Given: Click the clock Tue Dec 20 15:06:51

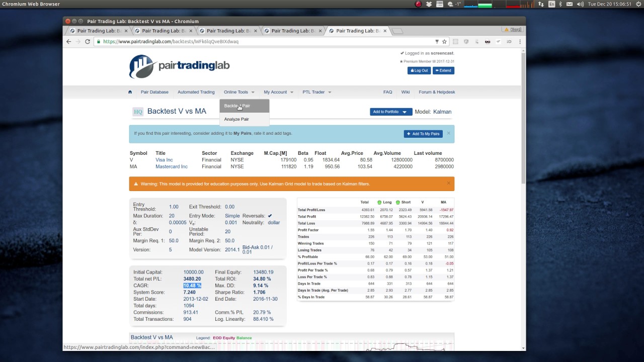Looking at the screenshot, I should [609, 4].
